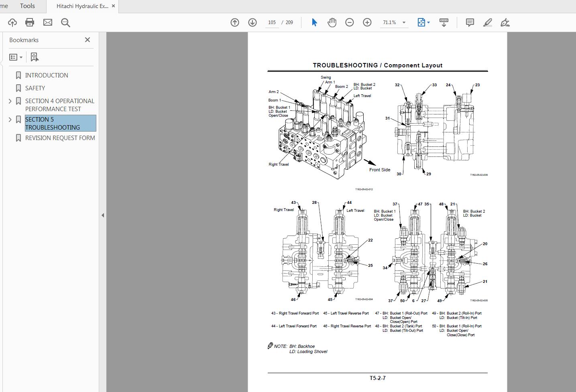Select the highlight text tool

pos(487,22)
